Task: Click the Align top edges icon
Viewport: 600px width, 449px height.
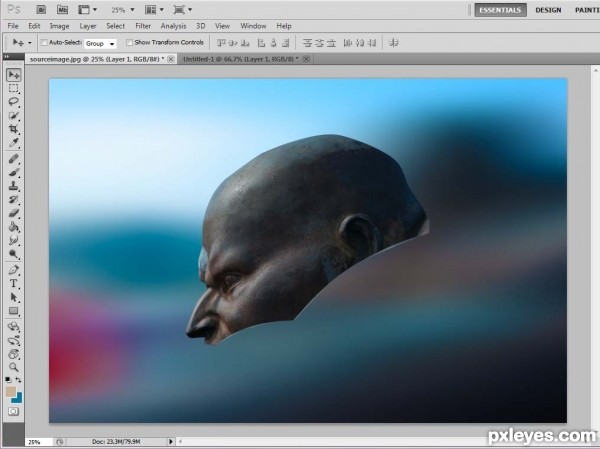Action: click(x=221, y=43)
